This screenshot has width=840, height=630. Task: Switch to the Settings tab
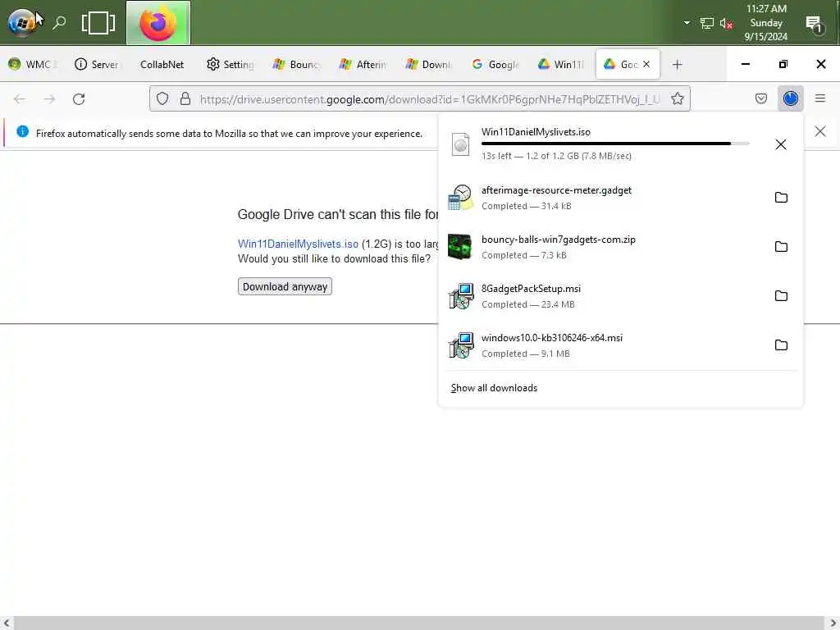click(x=231, y=64)
